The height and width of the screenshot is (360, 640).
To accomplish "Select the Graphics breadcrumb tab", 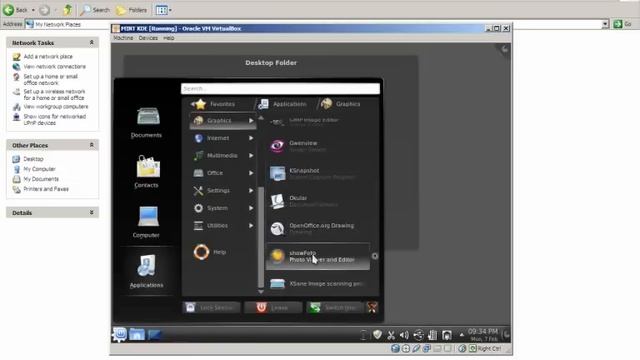I will (341, 104).
